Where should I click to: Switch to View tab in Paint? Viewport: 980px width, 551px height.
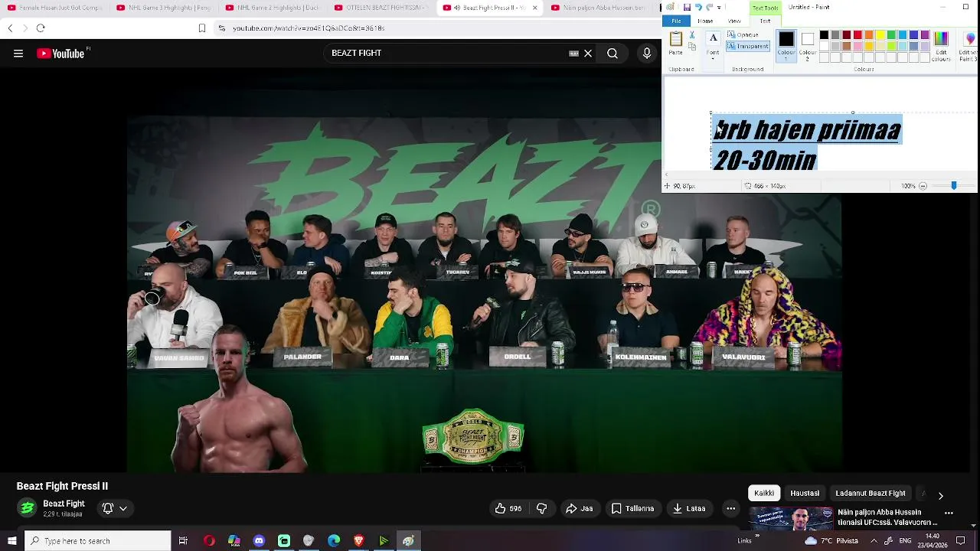(734, 21)
